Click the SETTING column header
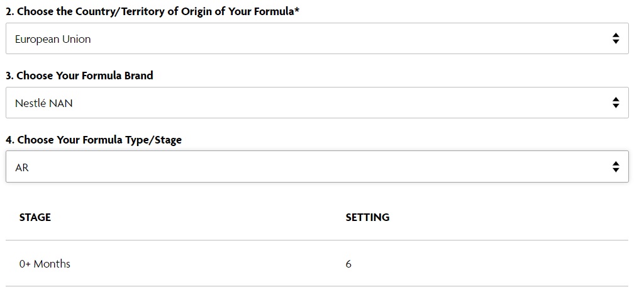 pyautogui.click(x=367, y=218)
